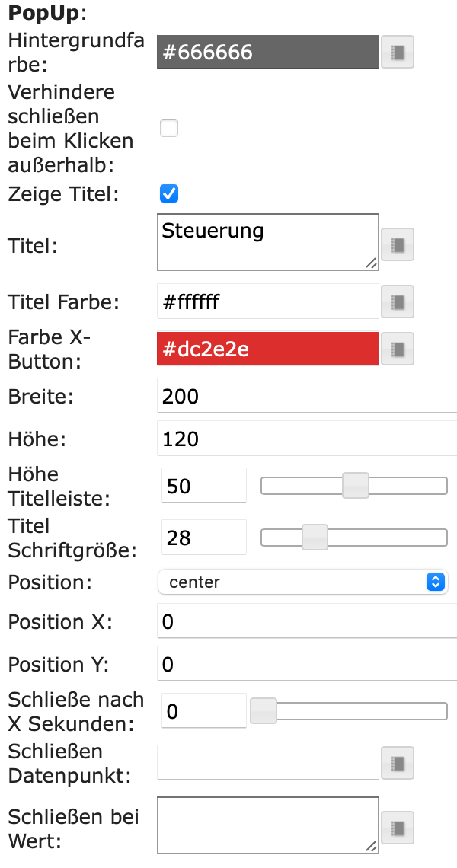Click the Höhe Titelleiste slider handle
457x868 pixels.
click(355, 486)
